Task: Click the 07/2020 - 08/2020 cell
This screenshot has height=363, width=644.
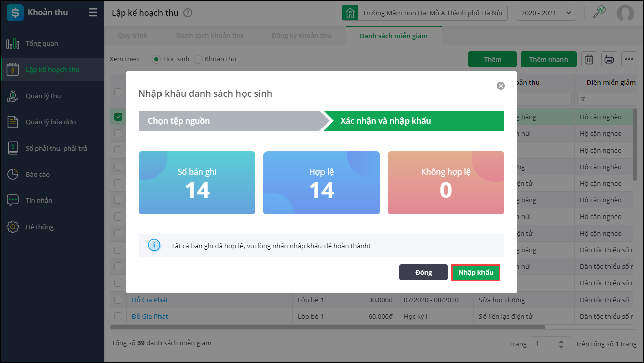Action: pos(436,300)
